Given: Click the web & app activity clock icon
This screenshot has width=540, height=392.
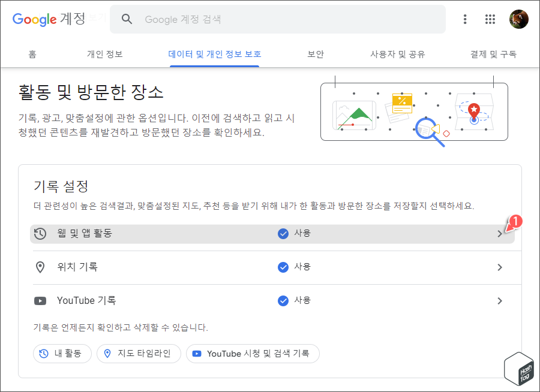Looking at the screenshot, I should point(40,233).
